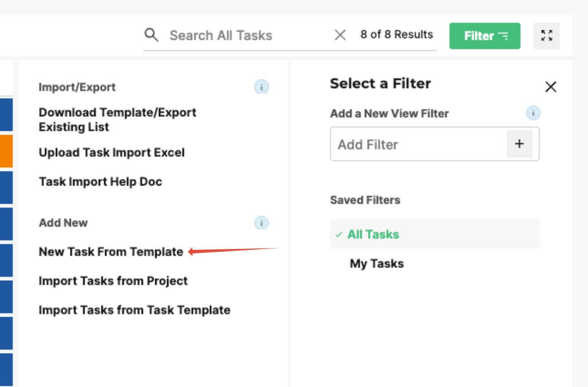The width and height of the screenshot is (588, 387).
Task: Choose Download Template/Export Existing List
Action: 118,119
